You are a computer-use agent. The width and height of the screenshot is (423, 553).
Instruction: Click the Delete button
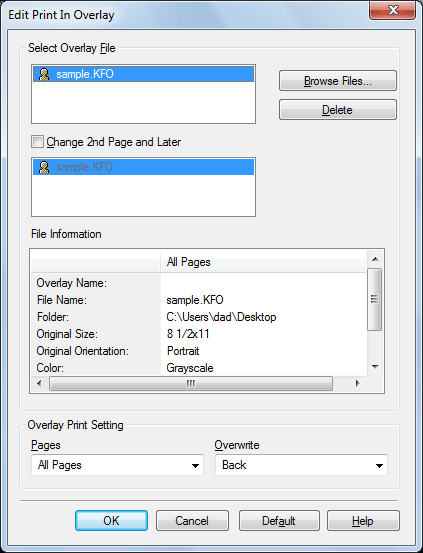click(x=338, y=110)
